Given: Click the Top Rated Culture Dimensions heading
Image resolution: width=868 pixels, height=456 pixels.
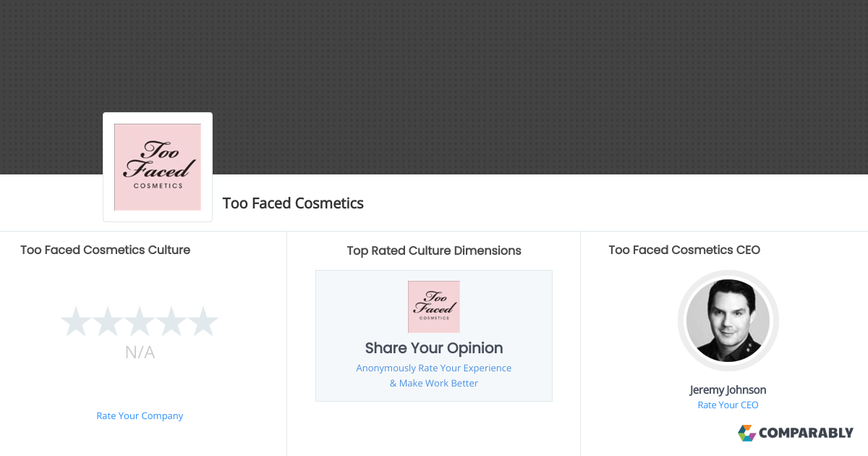Looking at the screenshot, I should click(434, 250).
